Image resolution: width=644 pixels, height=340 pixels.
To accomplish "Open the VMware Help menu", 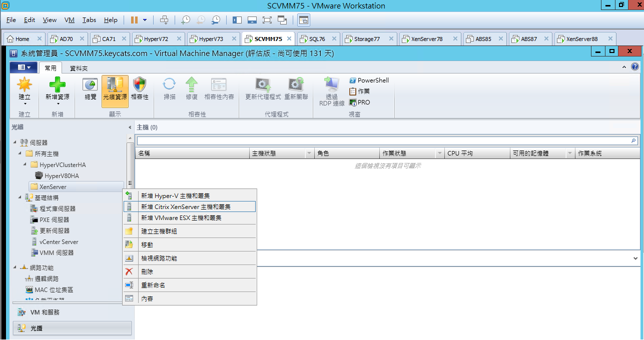I will pyautogui.click(x=111, y=20).
